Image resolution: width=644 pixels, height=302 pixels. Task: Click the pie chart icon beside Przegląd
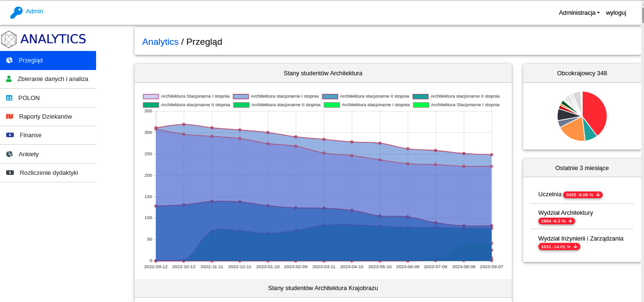[10, 60]
